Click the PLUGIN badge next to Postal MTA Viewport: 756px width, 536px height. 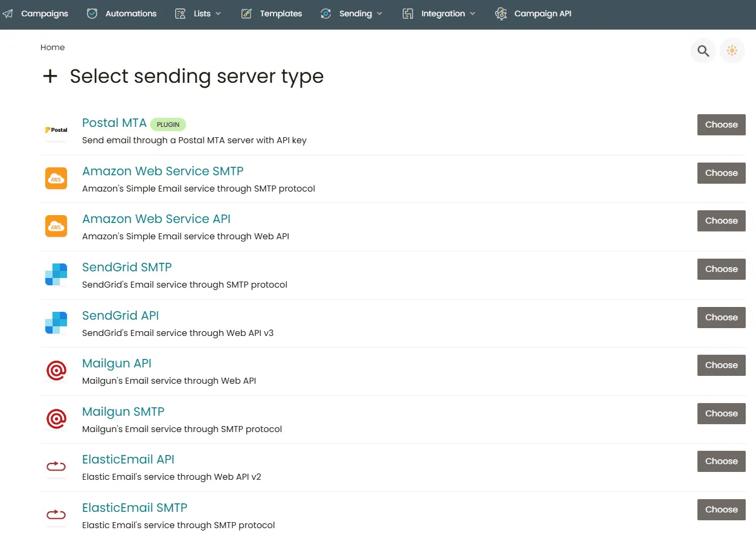(168, 124)
